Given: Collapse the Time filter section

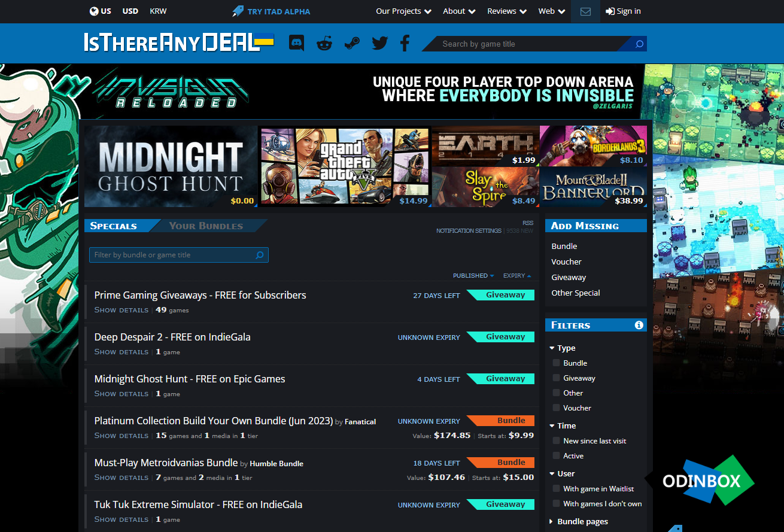Looking at the screenshot, I should [563, 425].
